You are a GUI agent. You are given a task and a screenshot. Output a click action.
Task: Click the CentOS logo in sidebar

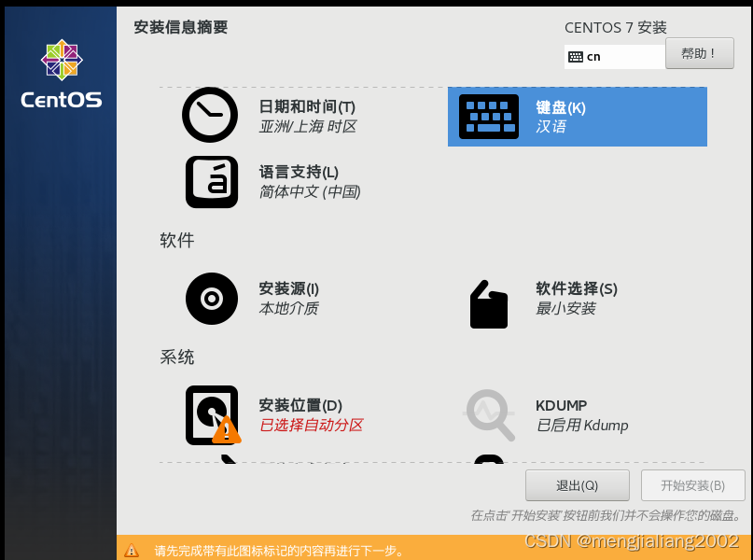click(62, 74)
